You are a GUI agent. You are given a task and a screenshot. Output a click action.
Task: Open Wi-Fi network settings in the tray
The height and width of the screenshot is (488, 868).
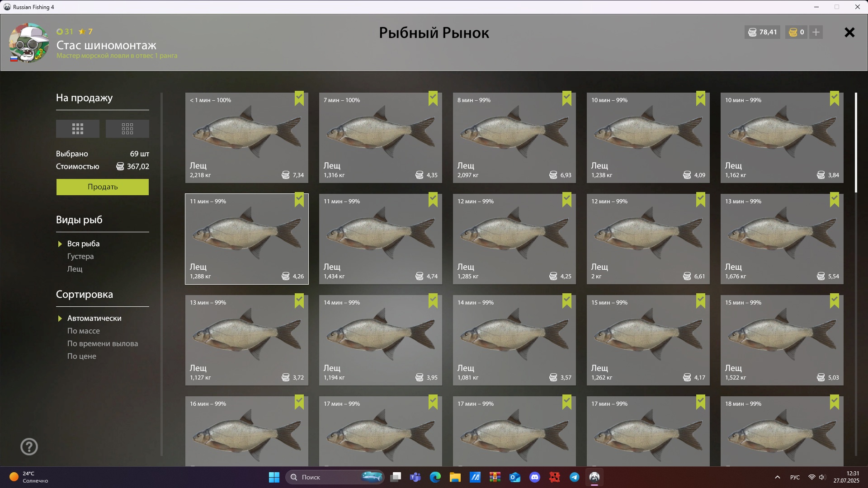tap(812, 477)
